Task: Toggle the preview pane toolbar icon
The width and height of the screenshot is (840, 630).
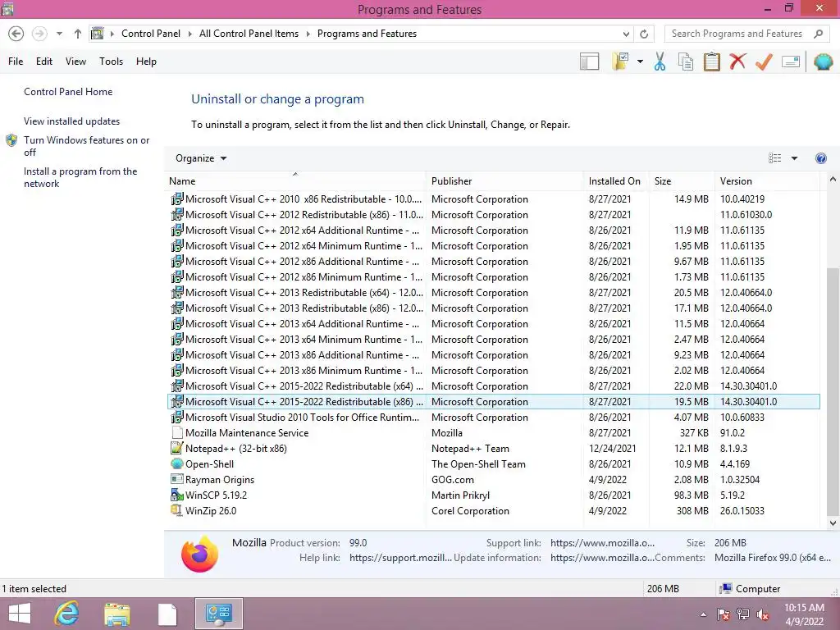Action: [589, 62]
